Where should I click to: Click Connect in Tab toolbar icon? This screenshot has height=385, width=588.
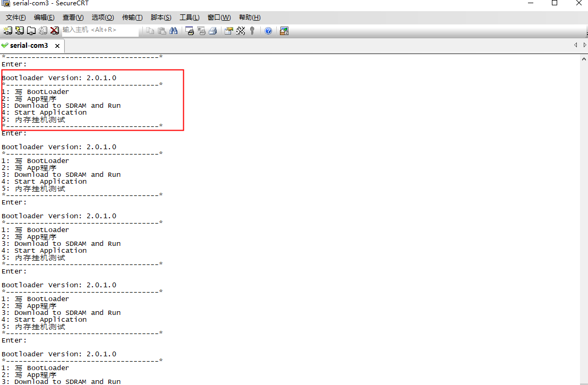31,31
